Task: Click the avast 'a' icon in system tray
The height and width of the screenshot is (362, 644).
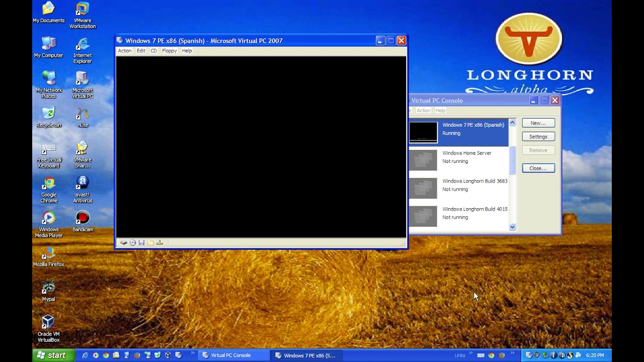Action: click(562, 355)
